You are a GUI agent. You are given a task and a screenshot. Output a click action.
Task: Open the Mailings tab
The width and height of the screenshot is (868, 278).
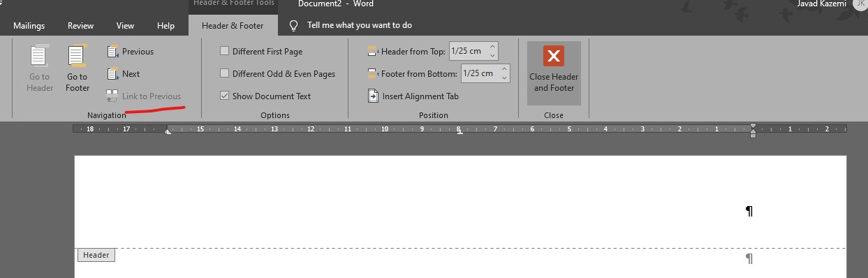click(x=29, y=26)
